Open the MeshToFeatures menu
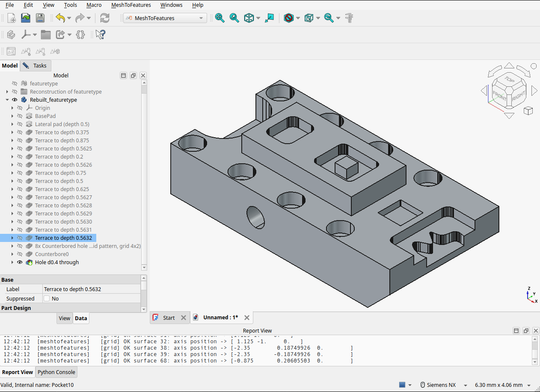Image resolution: width=540 pixels, height=392 pixels. (x=131, y=5)
